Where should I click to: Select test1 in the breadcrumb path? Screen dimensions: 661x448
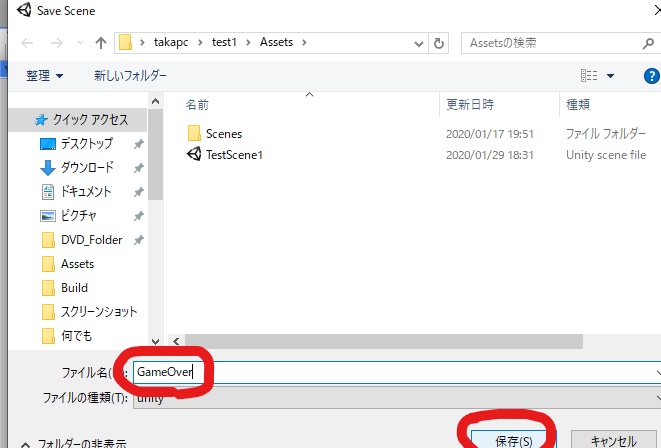coord(224,42)
